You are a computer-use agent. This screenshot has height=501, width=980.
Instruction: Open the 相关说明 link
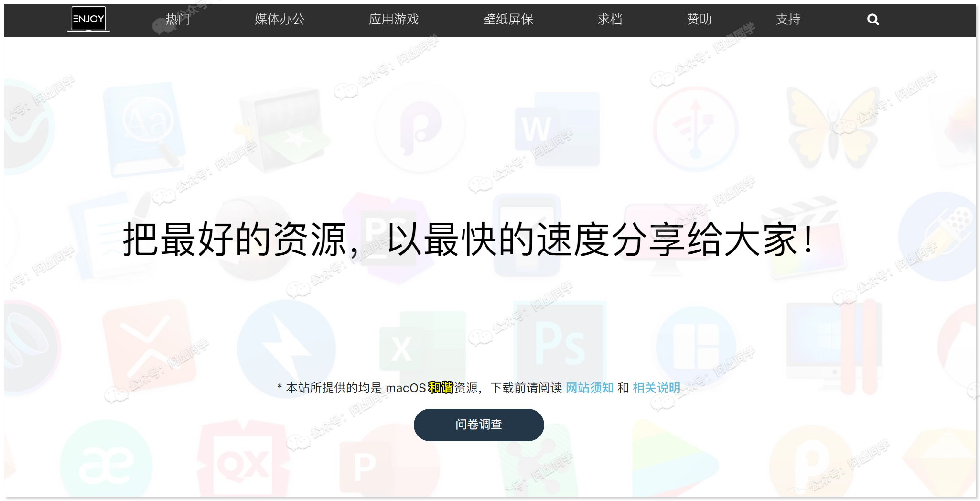coord(657,388)
